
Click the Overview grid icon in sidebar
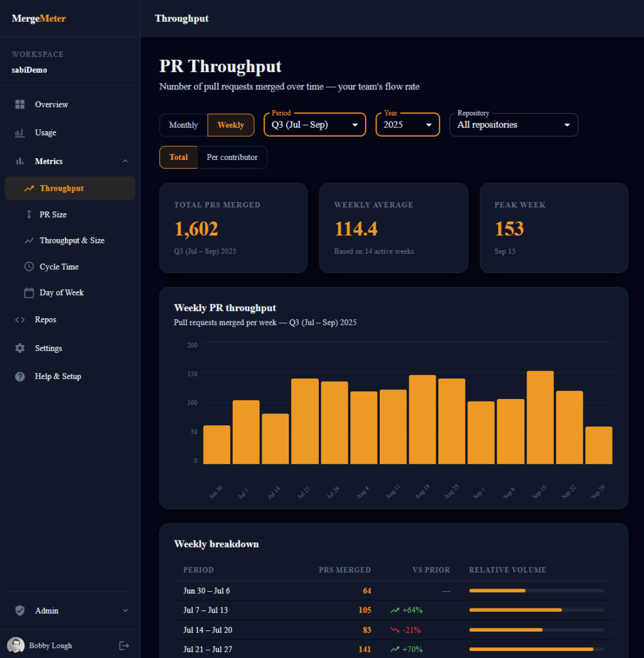click(20, 104)
